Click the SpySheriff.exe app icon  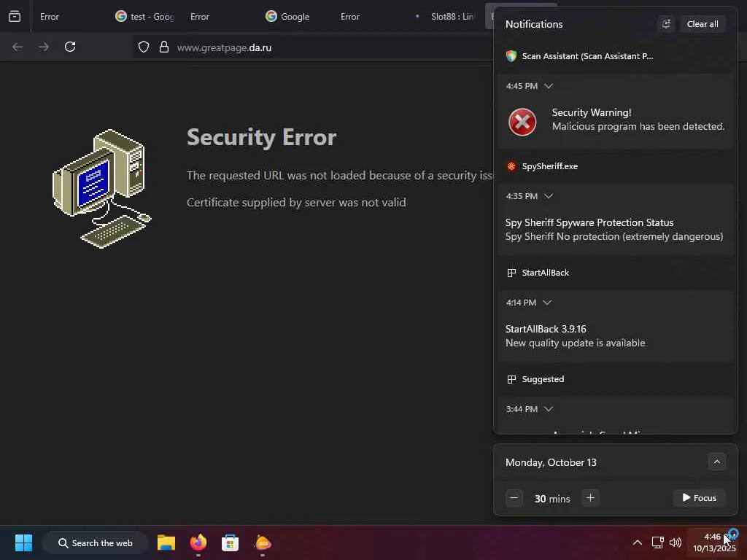511,166
